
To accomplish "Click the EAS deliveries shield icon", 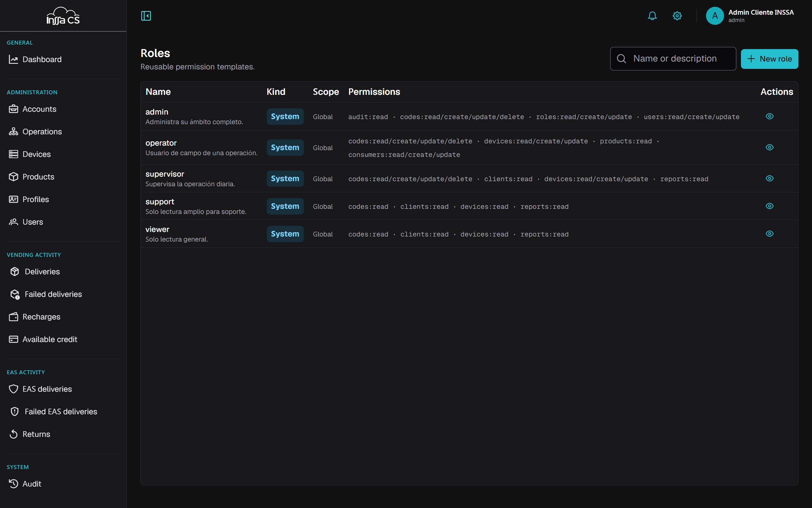I will [14, 389].
